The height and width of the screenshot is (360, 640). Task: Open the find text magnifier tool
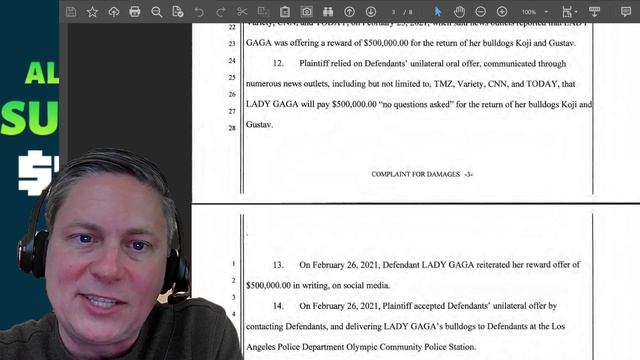click(x=156, y=12)
